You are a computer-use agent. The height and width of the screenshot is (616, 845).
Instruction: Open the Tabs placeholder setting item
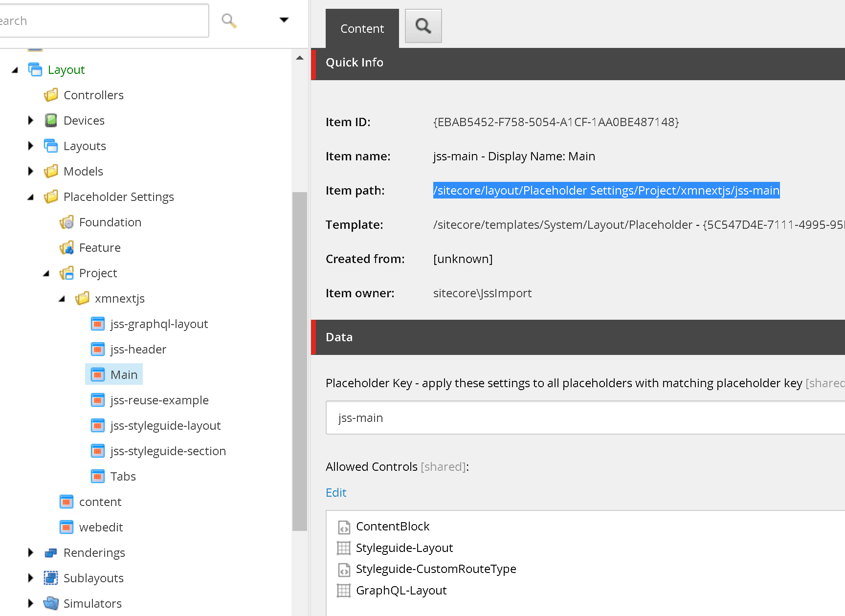[x=123, y=477]
